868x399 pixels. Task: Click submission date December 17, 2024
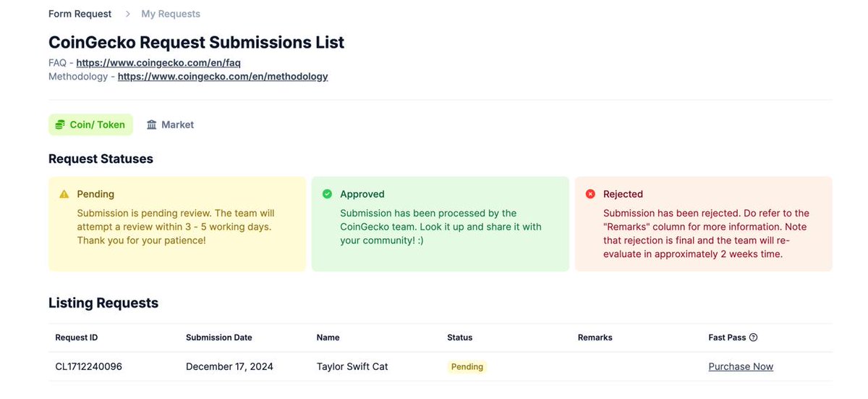pos(229,366)
